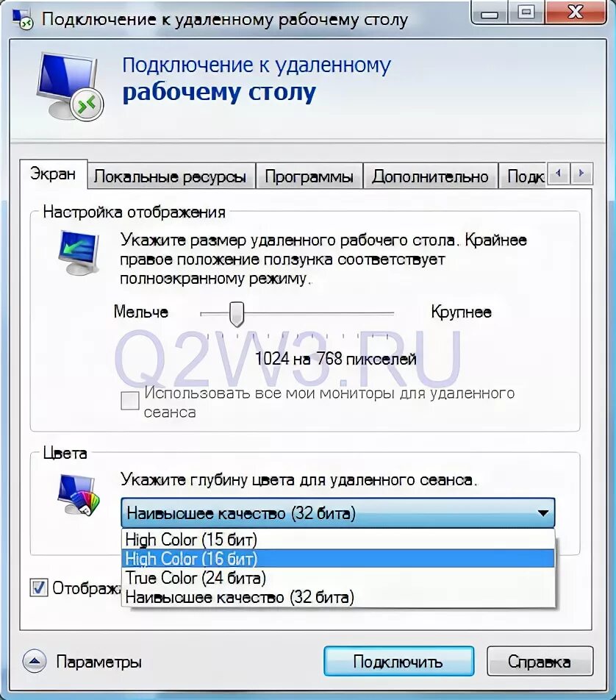Uncheck the Отображать checkbox at bottom left

[38, 587]
